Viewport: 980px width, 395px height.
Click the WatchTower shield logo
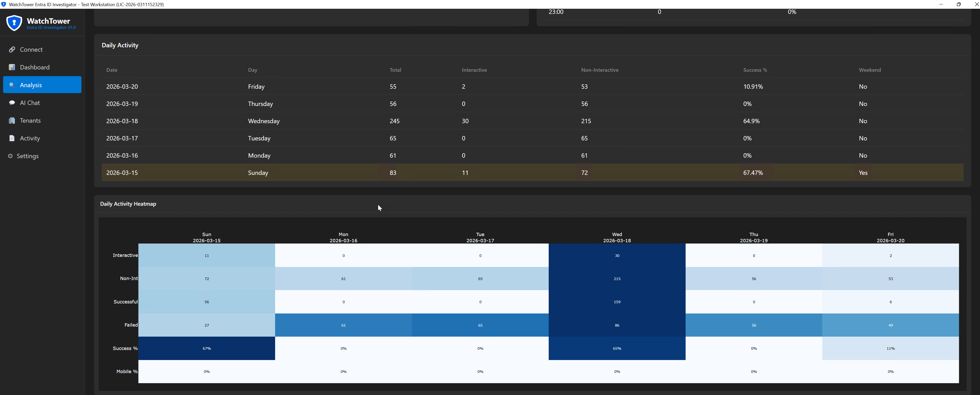pyautogui.click(x=14, y=23)
